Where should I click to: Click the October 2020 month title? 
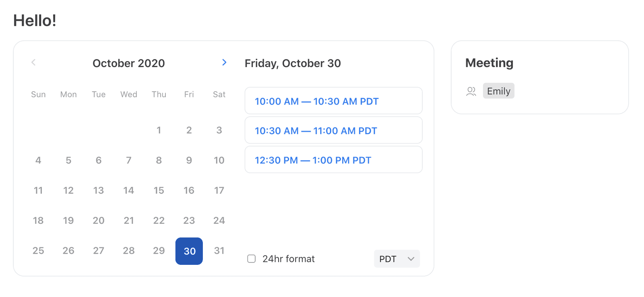coord(129,63)
